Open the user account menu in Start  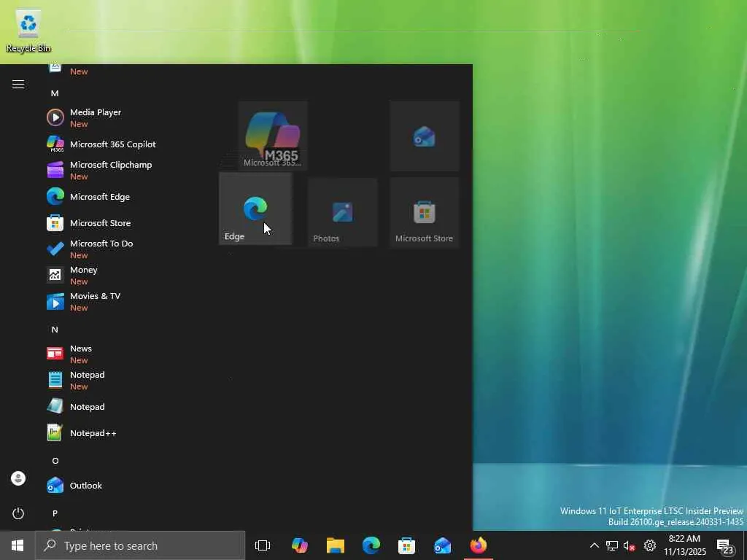(x=18, y=478)
